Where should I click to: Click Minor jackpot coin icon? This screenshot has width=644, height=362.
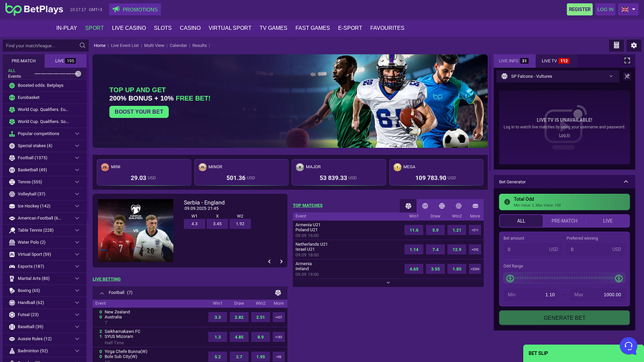click(202, 167)
